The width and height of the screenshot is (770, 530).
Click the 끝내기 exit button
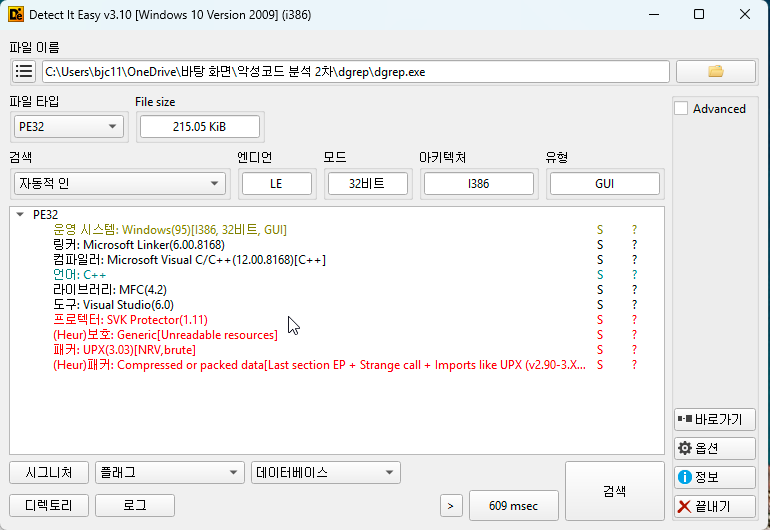[714, 506]
